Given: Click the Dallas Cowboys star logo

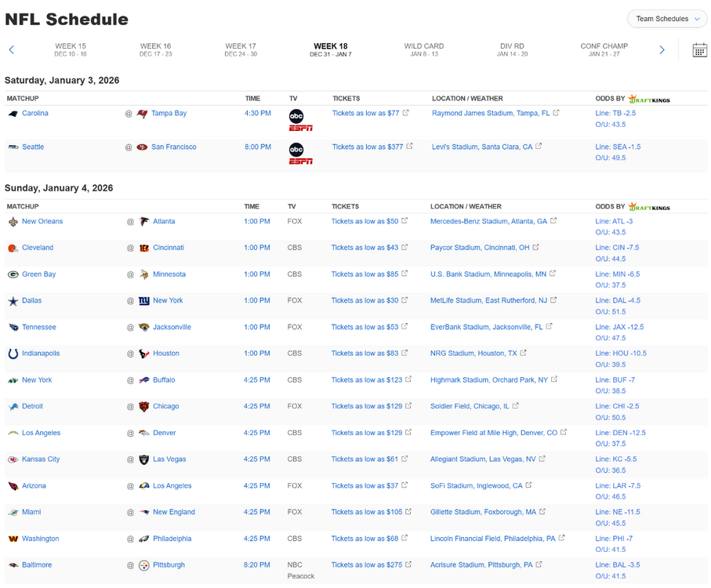Looking at the screenshot, I should [x=13, y=301].
